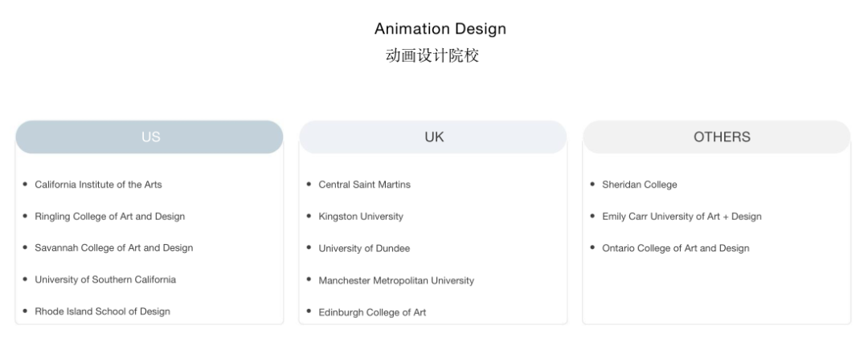Click the bullet beside Sheridan College
Image resolution: width=868 pixels, height=350 pixels.
point(592,184)
